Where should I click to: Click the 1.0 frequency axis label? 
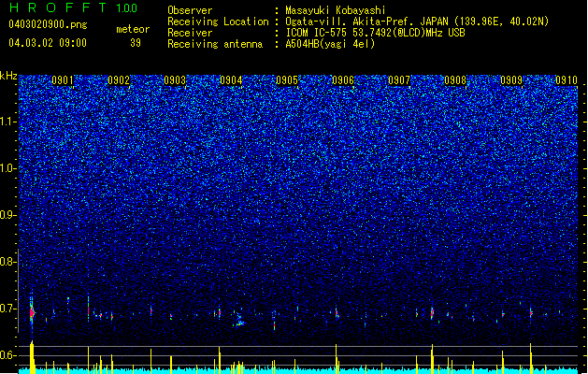click(7, 168)
